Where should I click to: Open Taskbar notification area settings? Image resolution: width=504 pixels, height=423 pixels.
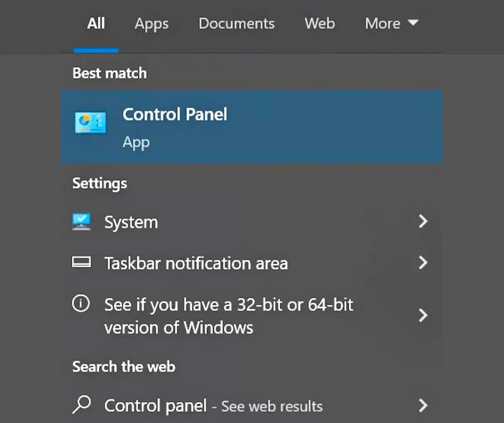[x=195, y=263]
